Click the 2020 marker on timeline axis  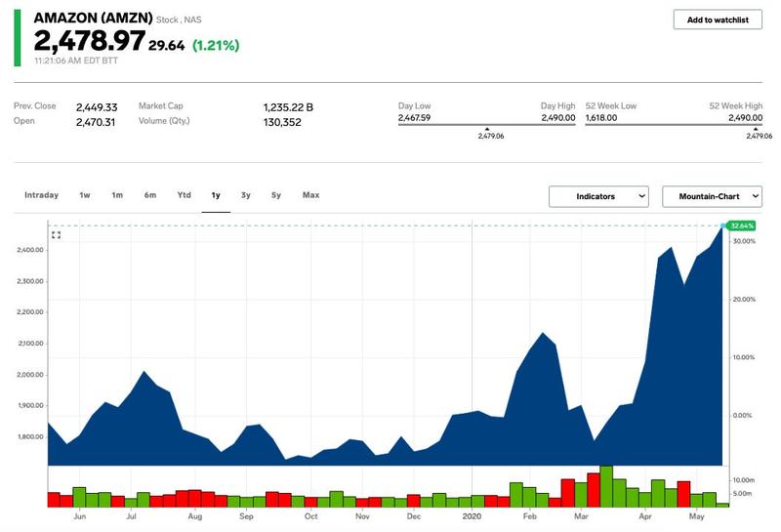472,514
